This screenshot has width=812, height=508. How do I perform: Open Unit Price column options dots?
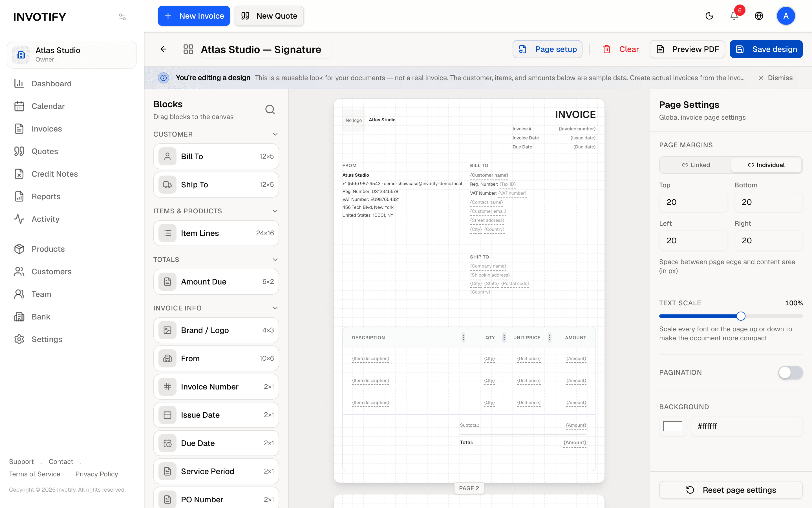(x=550, y=337)
